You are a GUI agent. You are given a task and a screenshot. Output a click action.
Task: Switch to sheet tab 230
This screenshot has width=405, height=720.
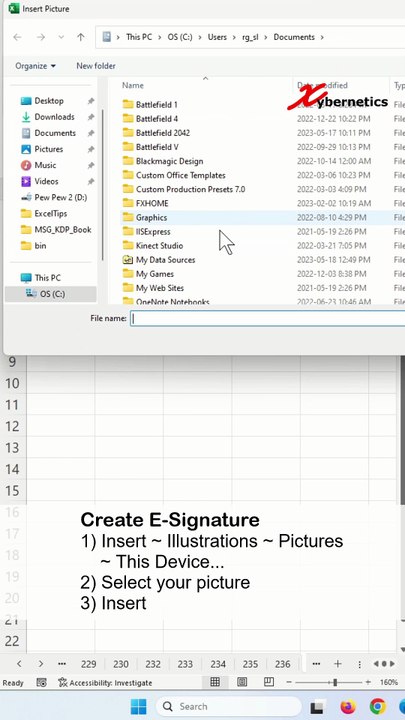121,664
